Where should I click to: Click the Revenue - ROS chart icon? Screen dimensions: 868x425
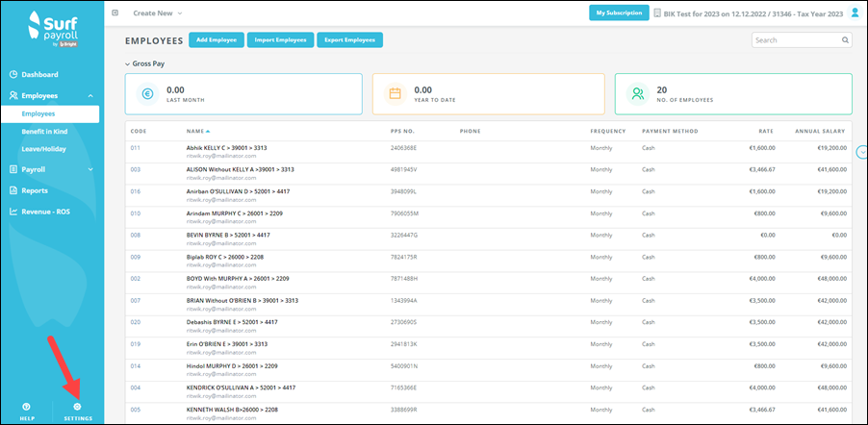tap(13, 212)
